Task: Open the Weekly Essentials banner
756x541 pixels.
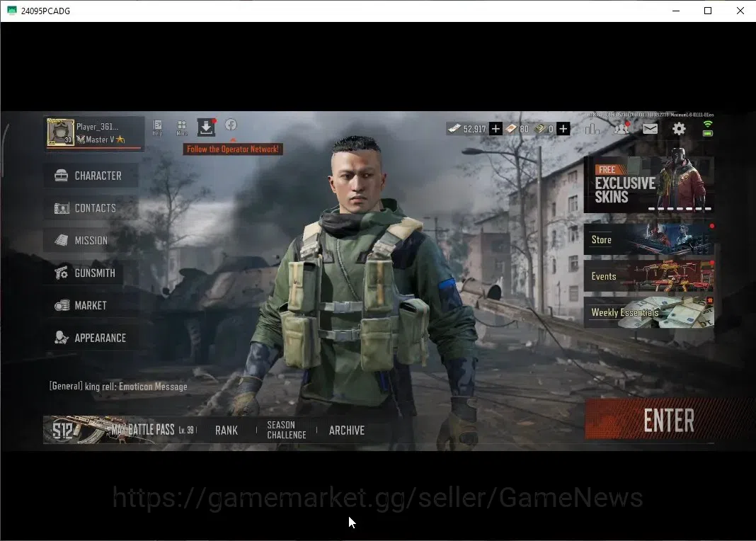Action: (x=649, y=312)
